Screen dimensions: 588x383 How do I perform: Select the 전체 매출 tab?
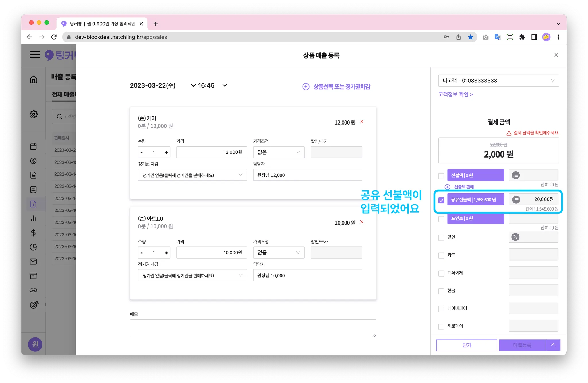tap(63, 94)
